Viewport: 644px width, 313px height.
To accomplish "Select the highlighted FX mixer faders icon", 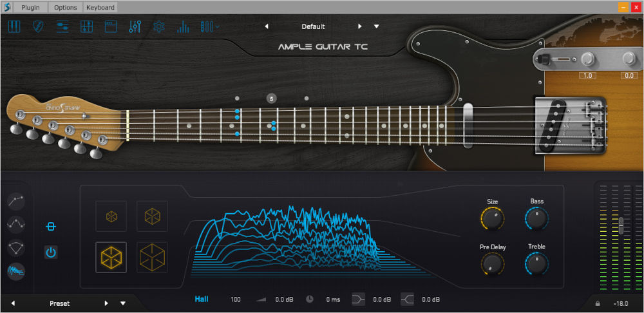I will pos(135,26).
